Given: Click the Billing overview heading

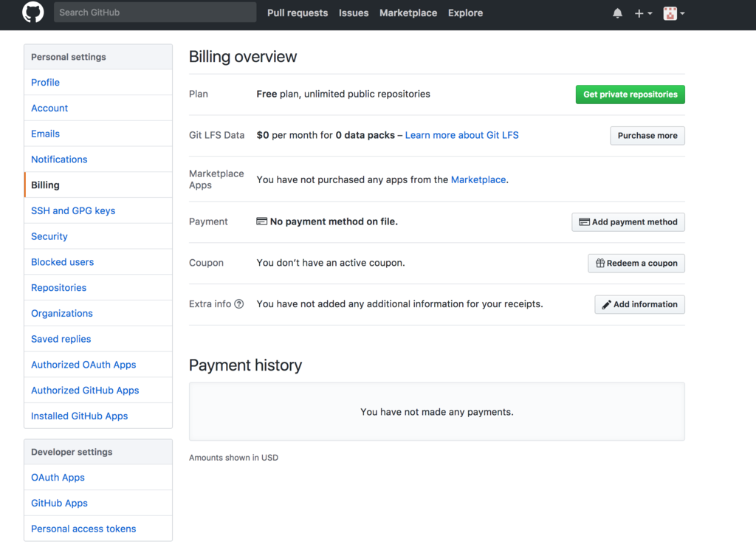Looking at the screenshot, I should pyautogui.click(x=243, y=56).
